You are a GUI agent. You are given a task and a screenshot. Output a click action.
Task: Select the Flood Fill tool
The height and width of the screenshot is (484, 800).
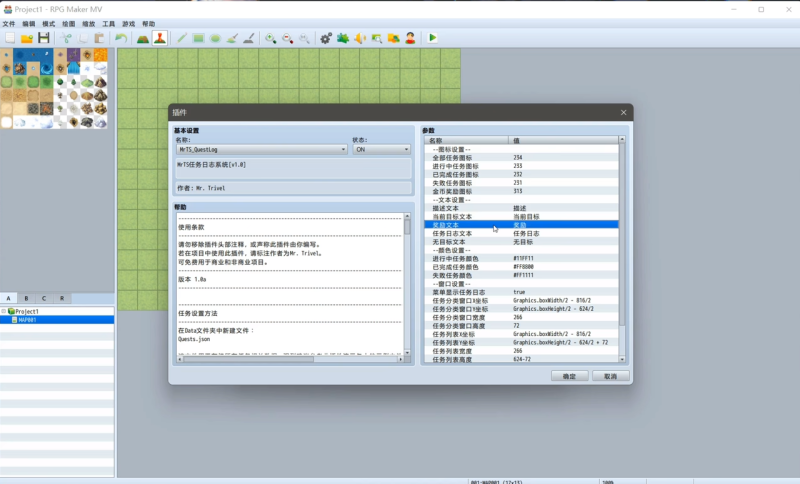(x=232, y=38)
